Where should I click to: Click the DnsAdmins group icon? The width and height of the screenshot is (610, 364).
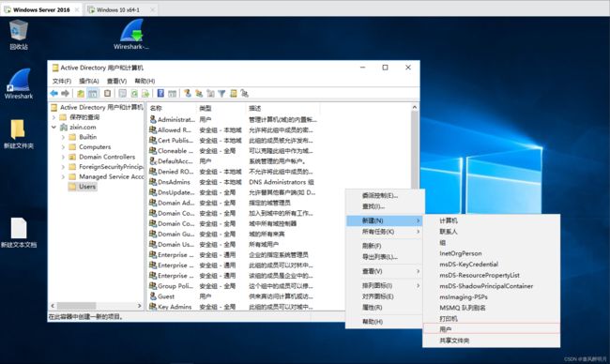click(153, 182)
